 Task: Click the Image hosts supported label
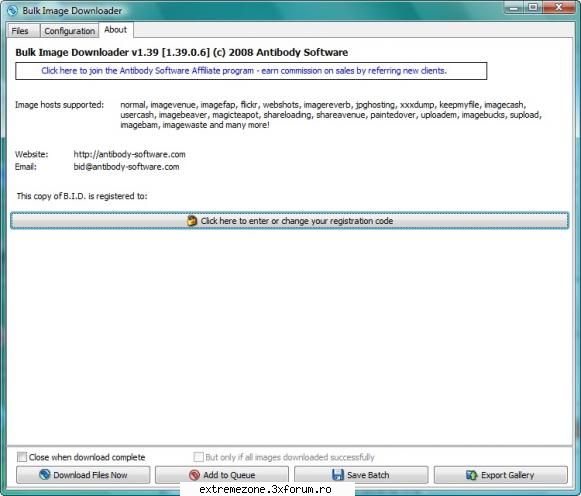point(59,105)
